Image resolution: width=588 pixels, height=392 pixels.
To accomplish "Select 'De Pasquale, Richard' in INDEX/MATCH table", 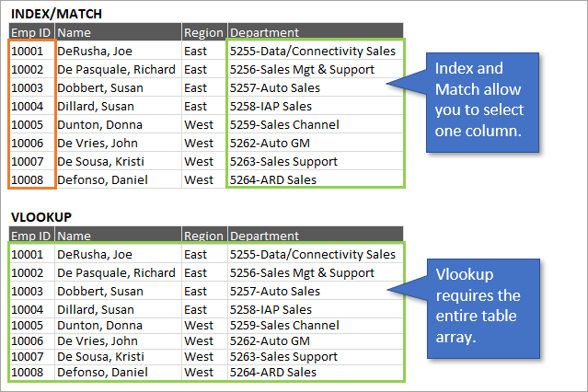I will point(115,69).
